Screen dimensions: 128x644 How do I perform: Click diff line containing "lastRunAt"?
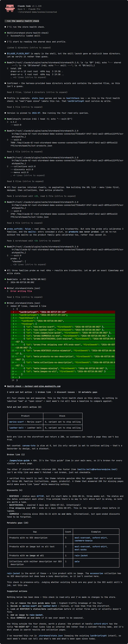(x=63, y=321)
